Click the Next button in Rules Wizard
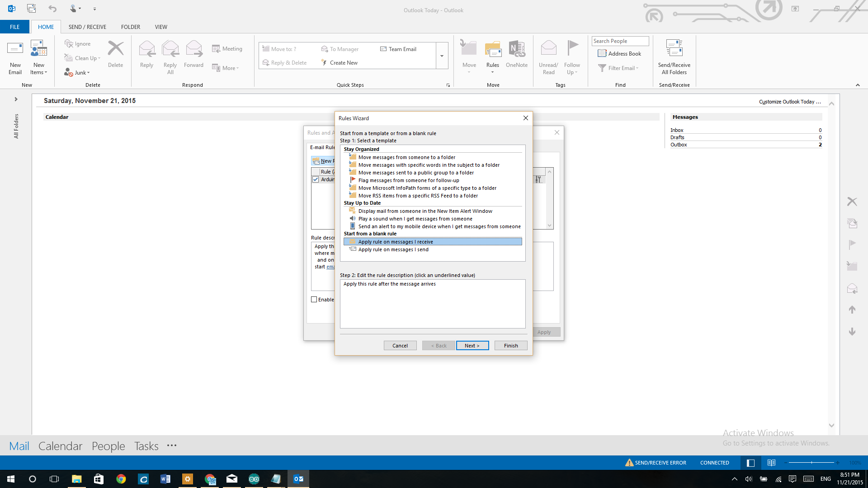Image resolution: width=868 pixels, height=488 pixels. [472, 346]
